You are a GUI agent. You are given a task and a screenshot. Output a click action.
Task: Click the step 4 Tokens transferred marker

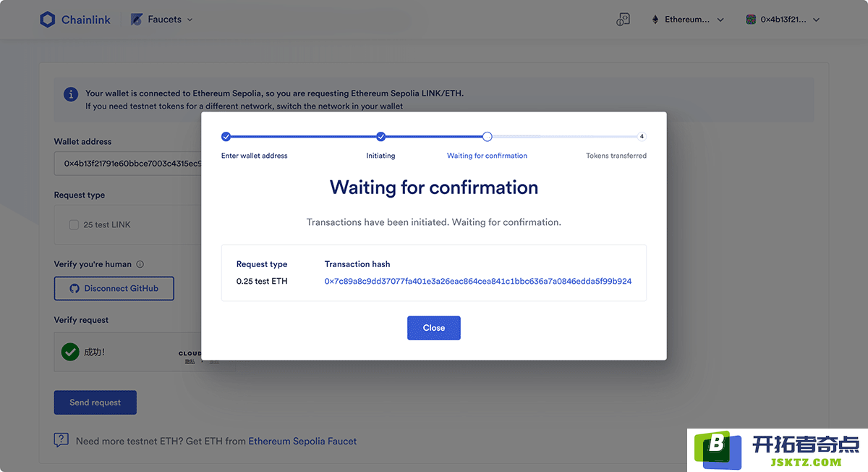[642, 136]
